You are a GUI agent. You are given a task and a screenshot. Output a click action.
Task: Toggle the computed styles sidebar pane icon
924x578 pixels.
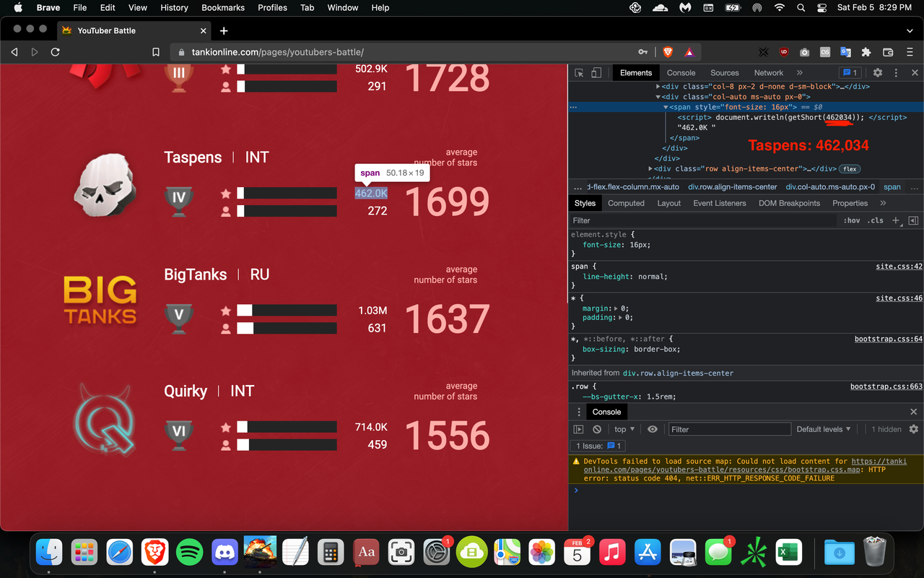pos(913,220)
